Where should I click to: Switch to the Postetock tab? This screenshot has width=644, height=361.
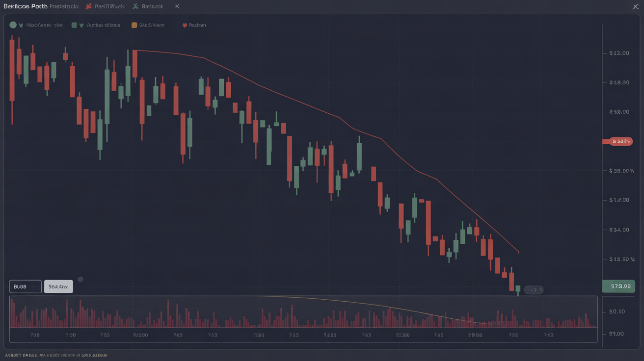point(64,6)
